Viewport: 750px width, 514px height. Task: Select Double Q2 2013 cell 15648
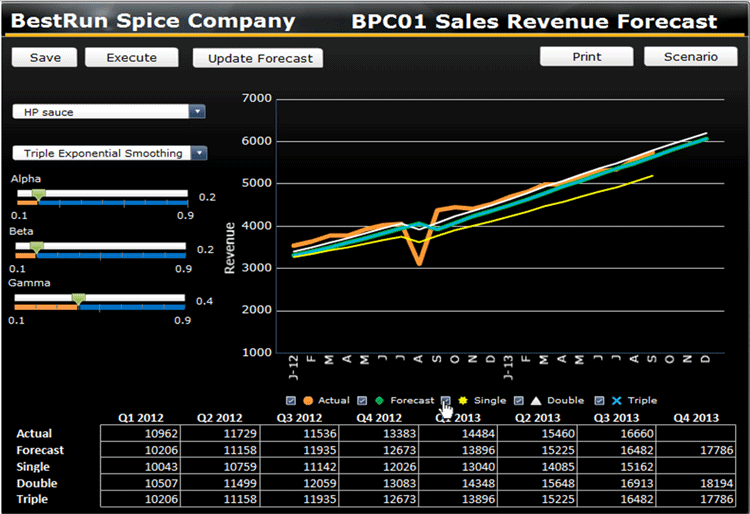tap(537, 483)
